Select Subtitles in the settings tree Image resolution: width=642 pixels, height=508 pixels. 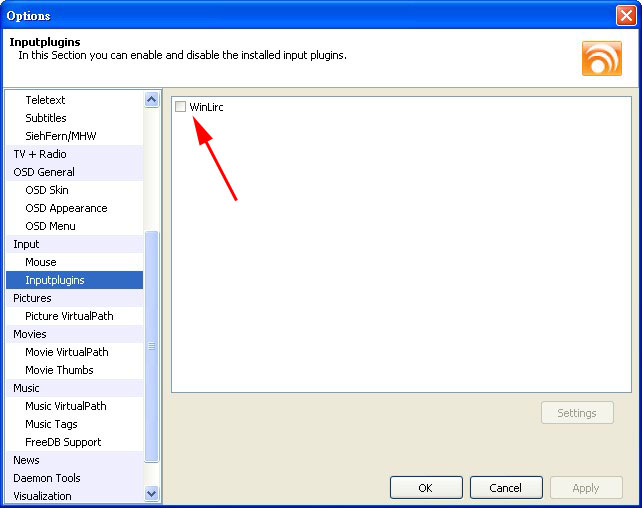click(x=46, y=118)
